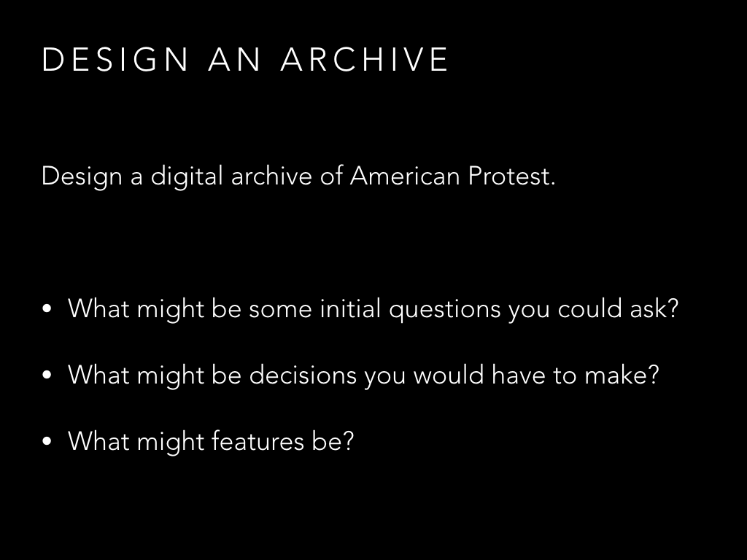747x560 pixels.
Task: Click the question mark after ask
Action: pos(673,308)
